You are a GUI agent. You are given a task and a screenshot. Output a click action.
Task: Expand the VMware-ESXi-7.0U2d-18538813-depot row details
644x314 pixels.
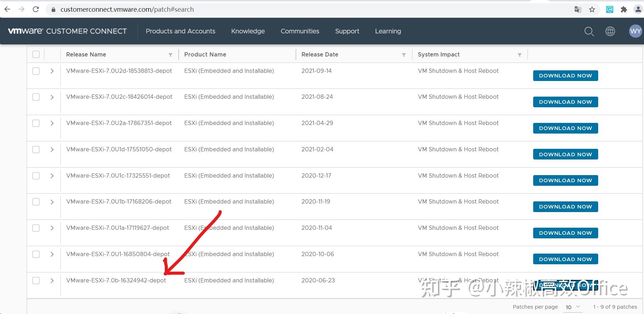point(52,71)
